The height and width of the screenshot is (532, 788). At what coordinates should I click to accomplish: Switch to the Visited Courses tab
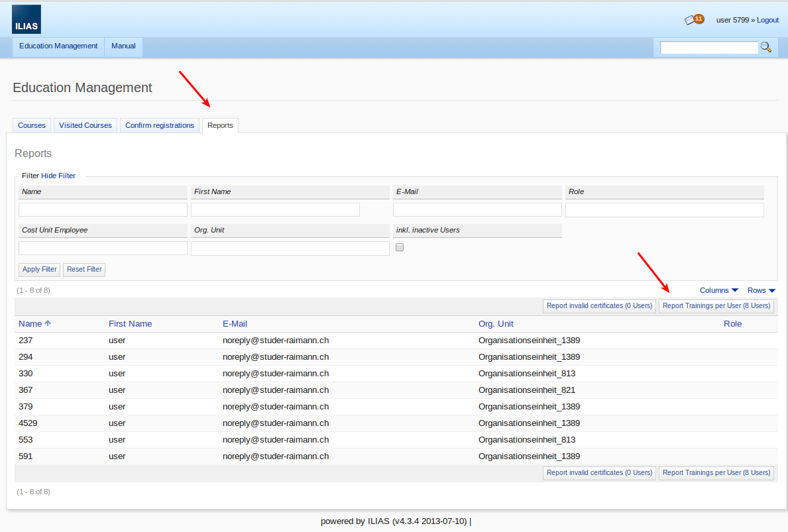85,125
